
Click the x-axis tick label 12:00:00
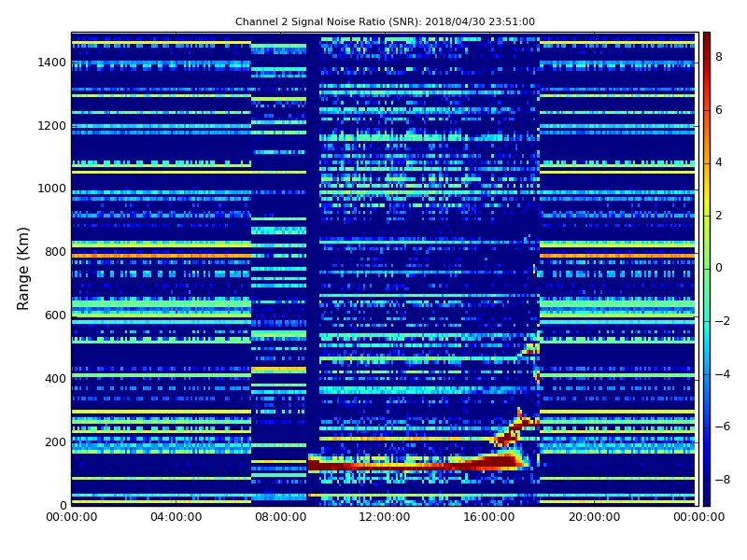click(x=385, y=517)
